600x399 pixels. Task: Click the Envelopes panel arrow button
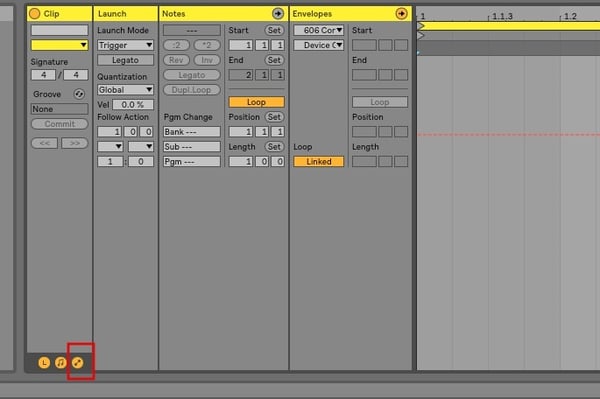pyautogui.click(x=401, y=14)
